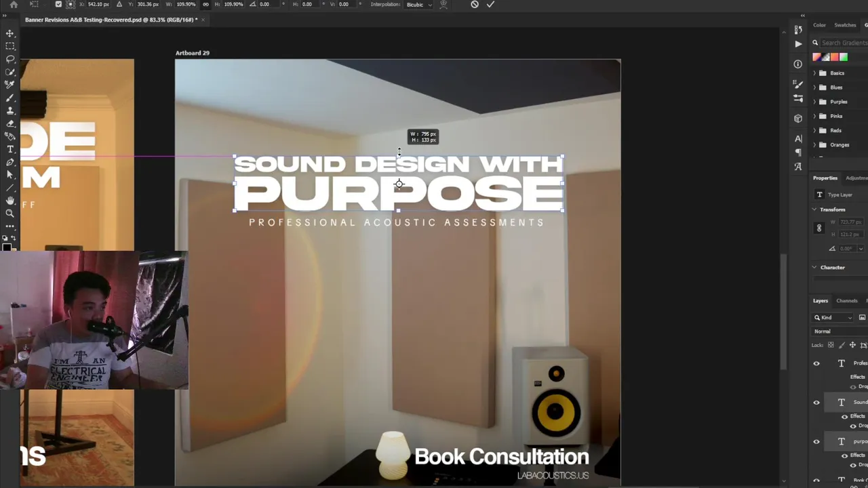Expand the Basics gradient folder
868x488 pixels.
[x=814, y=73]
